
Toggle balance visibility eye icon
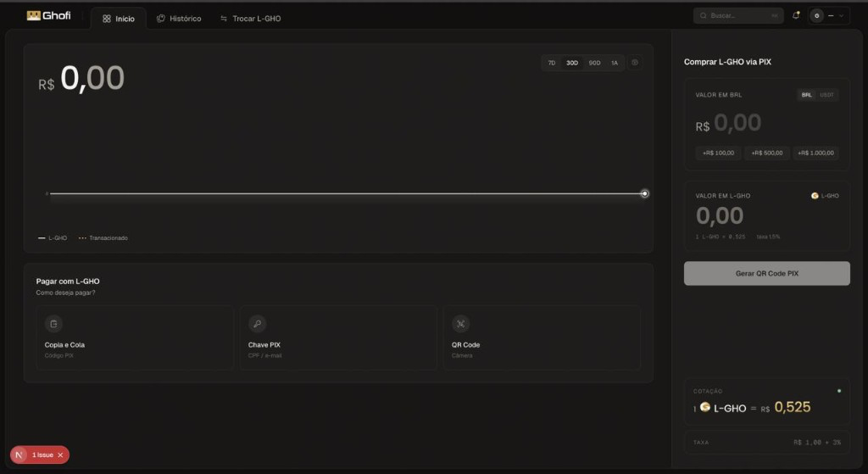pos(635,63)
